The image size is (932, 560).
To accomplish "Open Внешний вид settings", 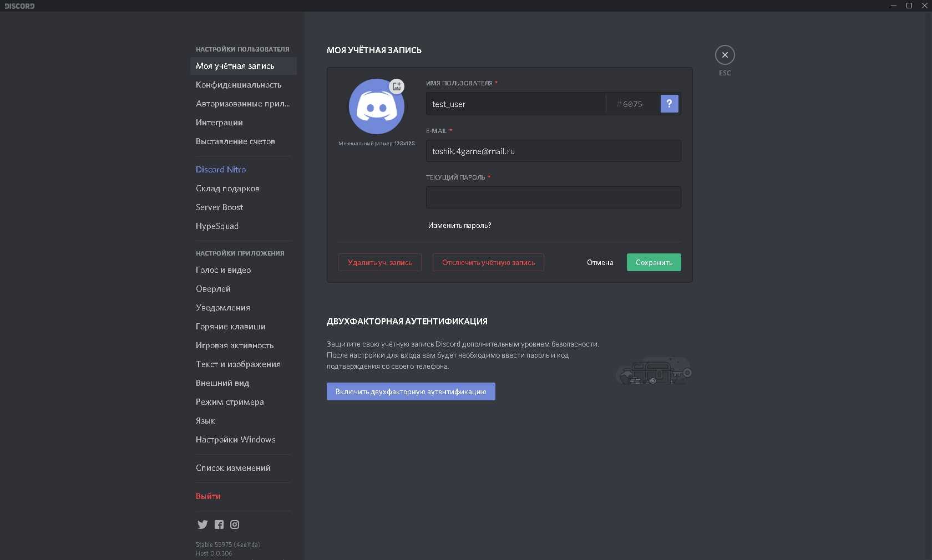I will point(244,383).
